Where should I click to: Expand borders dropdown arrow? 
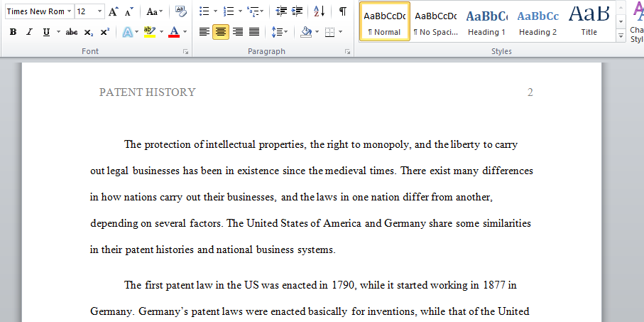point(341,32)
